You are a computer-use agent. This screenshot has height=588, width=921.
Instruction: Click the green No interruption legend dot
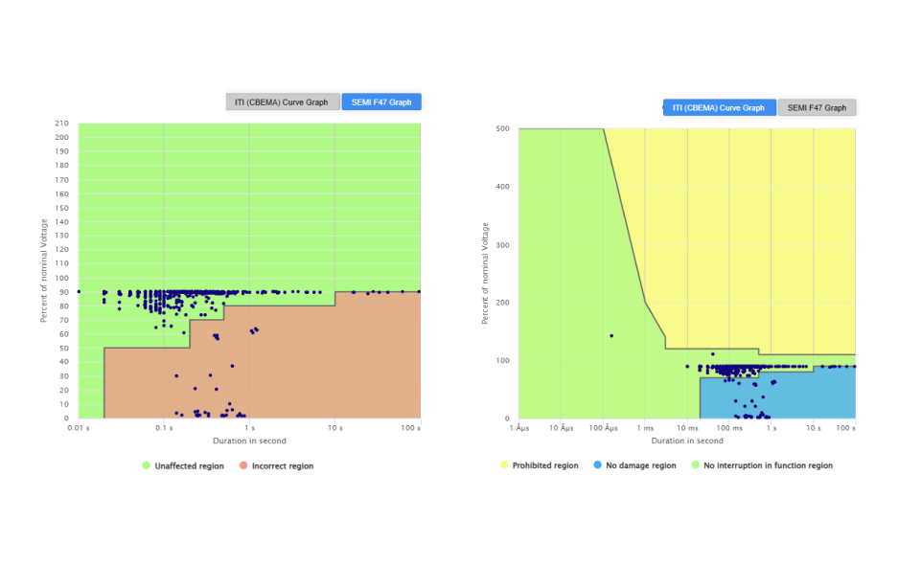click(x=696, y=464)
